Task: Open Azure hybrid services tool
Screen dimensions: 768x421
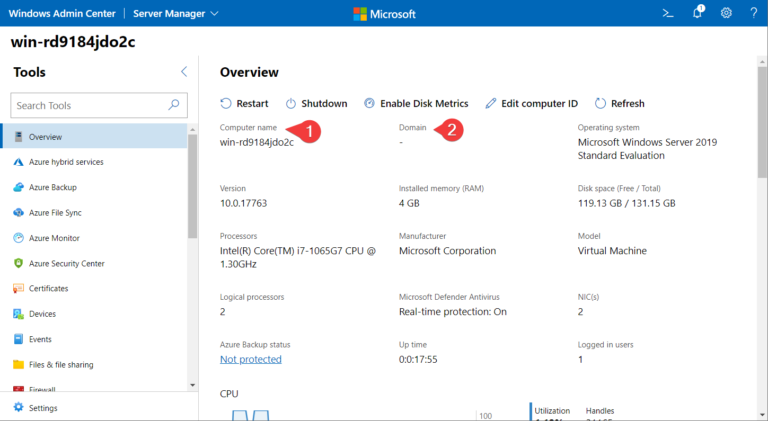Action: click(94, 162)
